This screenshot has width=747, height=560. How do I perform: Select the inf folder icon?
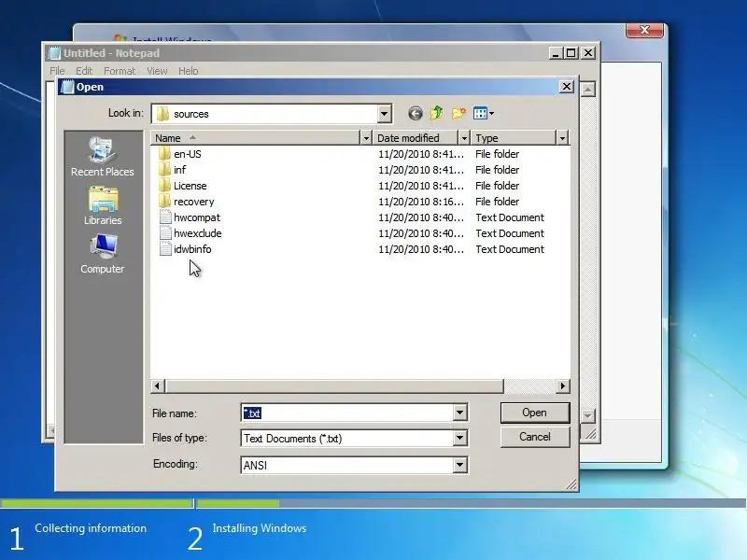point(164,170)
